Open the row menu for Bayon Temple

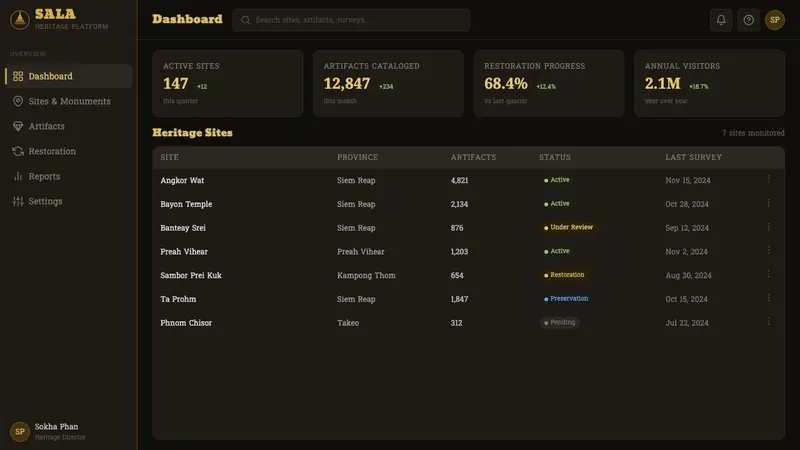click(x=768, y=203)
